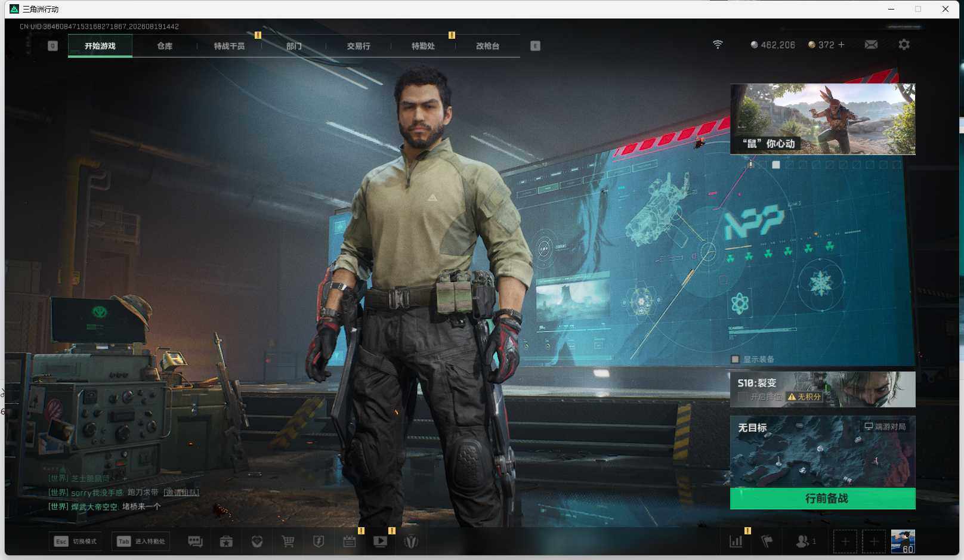Click the 462,206 currency balance

pos(773,45)
